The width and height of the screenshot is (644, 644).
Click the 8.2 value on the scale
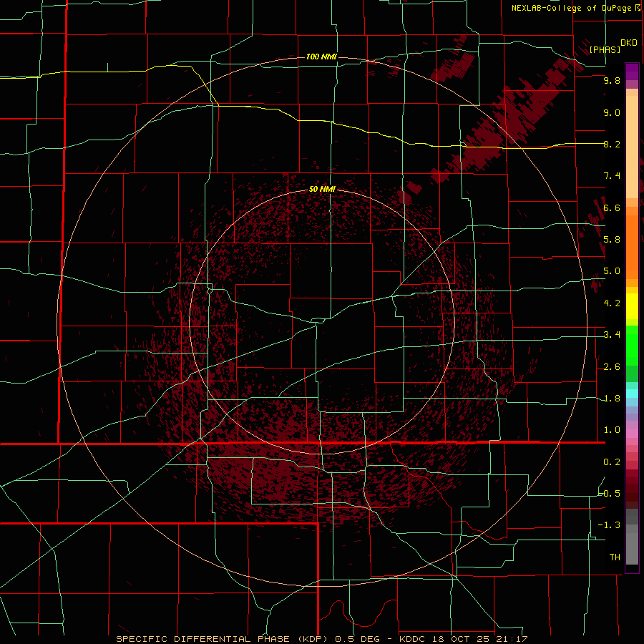tap(612, 144)
